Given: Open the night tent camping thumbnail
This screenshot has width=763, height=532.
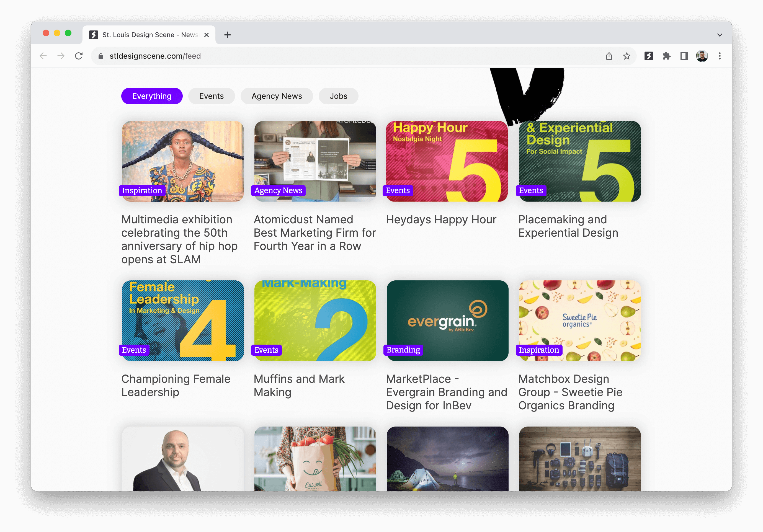Looking at the screenshot, I should point(447,459).
